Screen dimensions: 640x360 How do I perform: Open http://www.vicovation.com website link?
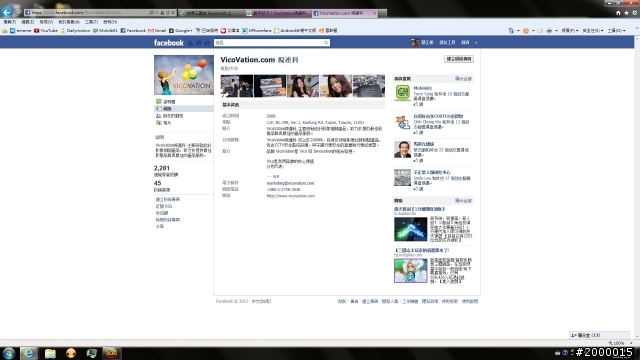point(291,196)
